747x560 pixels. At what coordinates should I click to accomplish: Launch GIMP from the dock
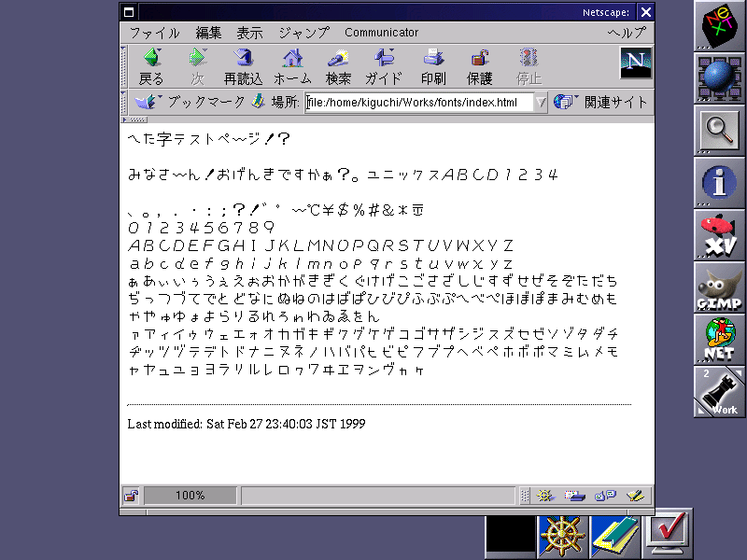(x=719, y=287)
